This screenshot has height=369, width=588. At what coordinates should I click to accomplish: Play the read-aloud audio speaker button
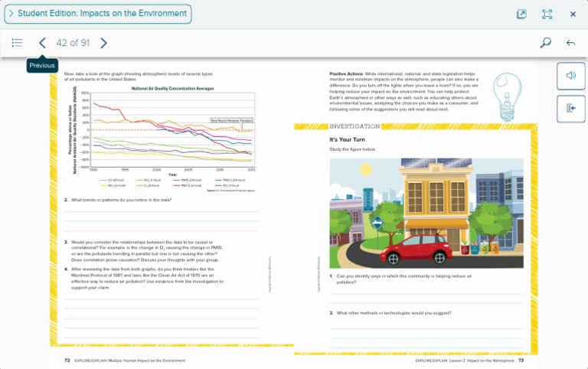(570, 76)
